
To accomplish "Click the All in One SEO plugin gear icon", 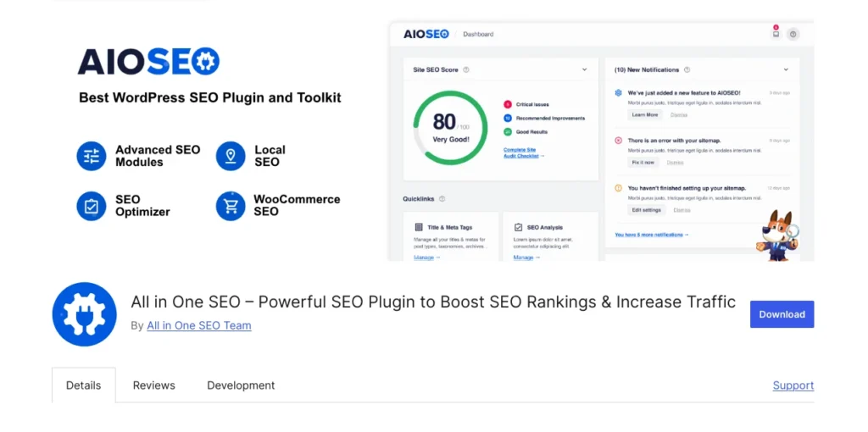I will click(84, 314).
